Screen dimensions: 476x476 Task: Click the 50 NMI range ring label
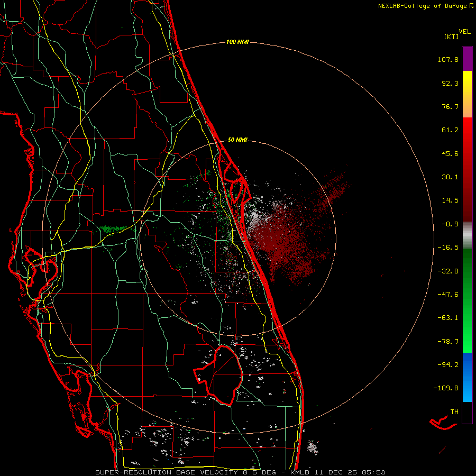click(237, 140)
